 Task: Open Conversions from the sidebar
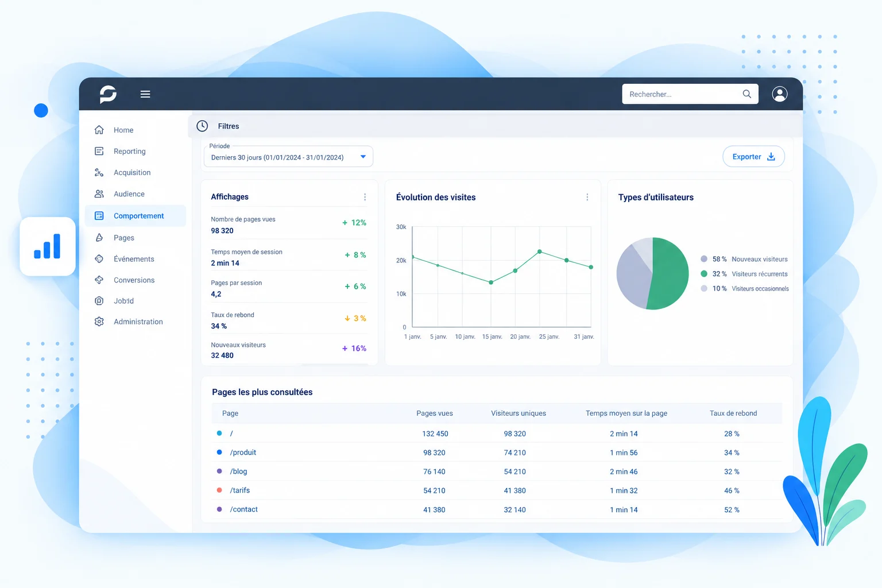134,280
